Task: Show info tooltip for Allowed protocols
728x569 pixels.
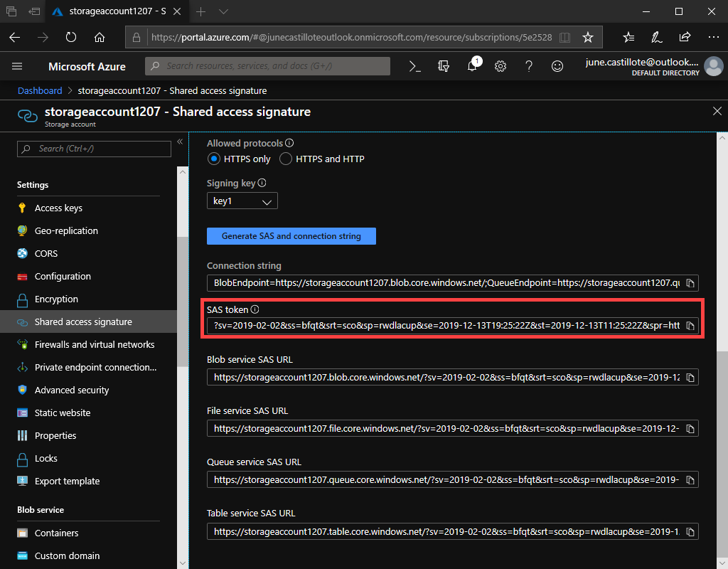Action: pos(289,143)
